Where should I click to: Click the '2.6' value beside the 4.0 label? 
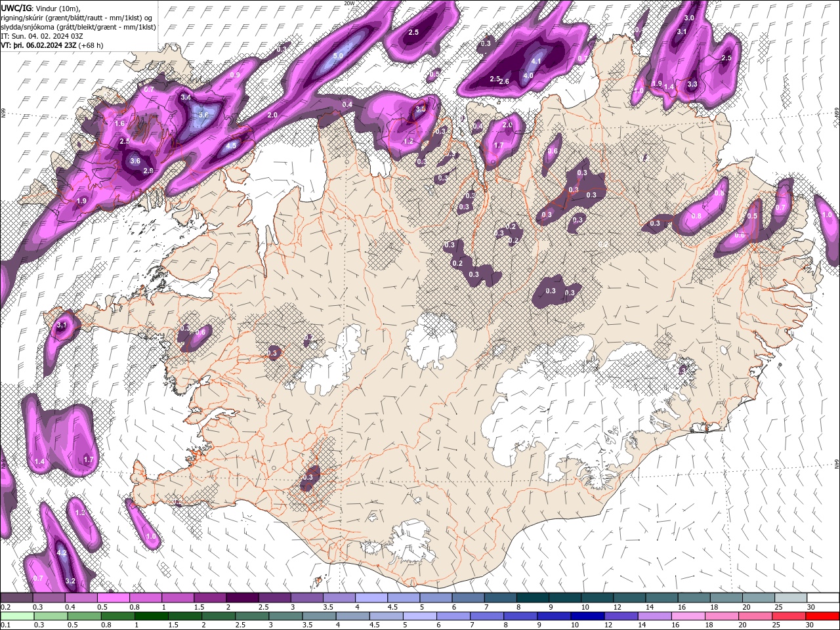[504, 81]
